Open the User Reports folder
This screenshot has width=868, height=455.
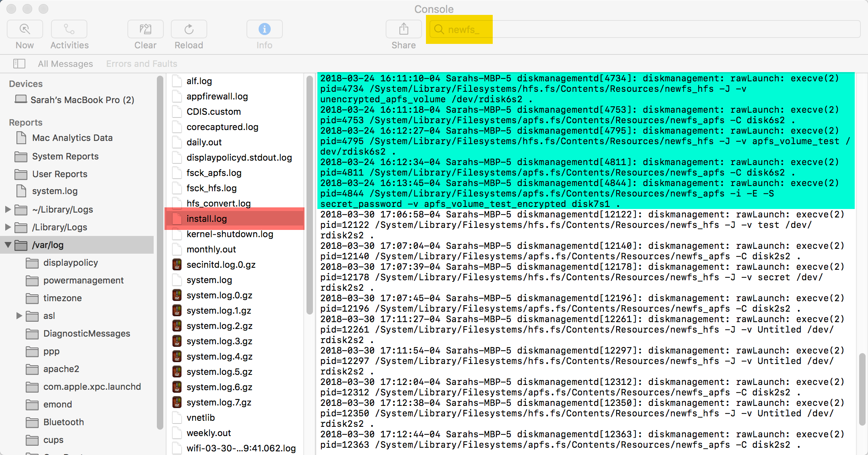click(x=51, y=174)
